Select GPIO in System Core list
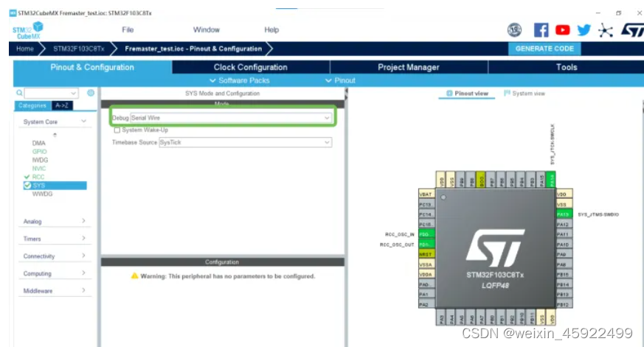 pos(39,151)
